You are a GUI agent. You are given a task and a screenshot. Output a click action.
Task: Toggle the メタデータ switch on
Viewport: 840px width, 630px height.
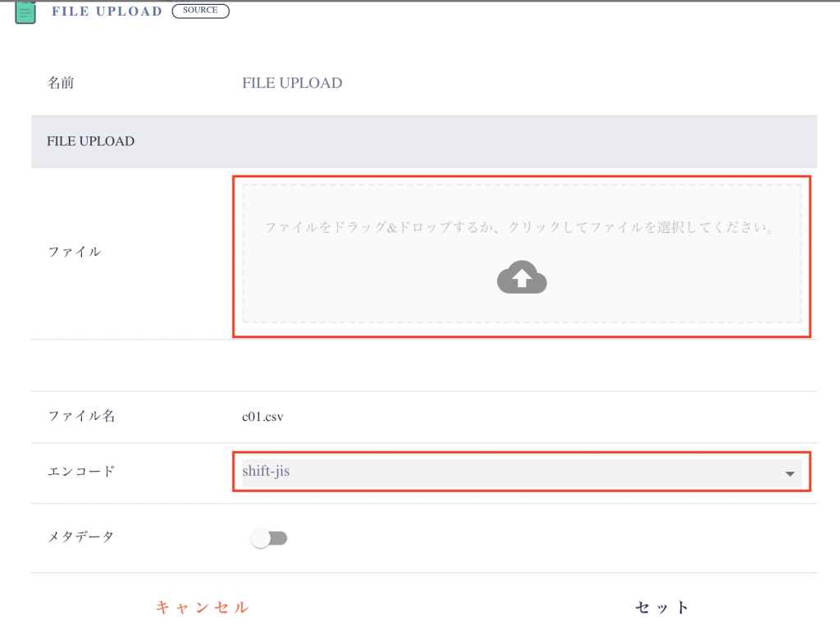click(x=269, y=538)
